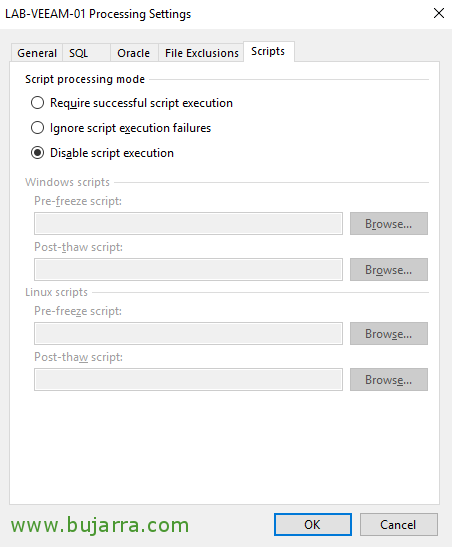Open the SQL tab
Screen dimensions: 452x547
point(86,53)
